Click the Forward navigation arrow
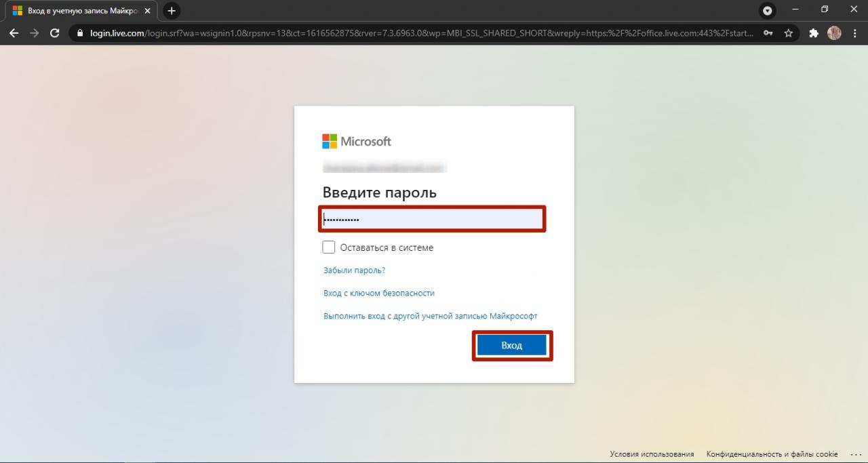This screenshot has height=463, width=868. [35, 33]
